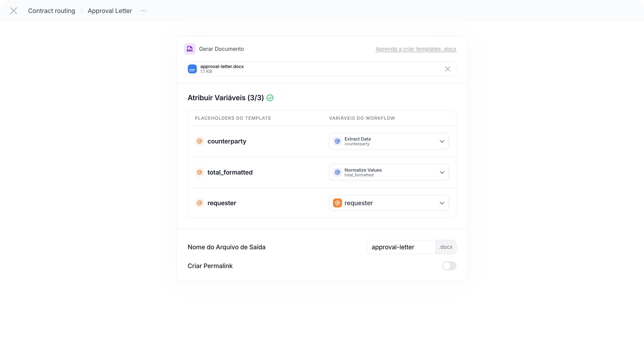This screenshot has width=644, height=358.
Task: Click the Atribuir Variáveis (3/3) heading
Action: (x=225, y=98)
